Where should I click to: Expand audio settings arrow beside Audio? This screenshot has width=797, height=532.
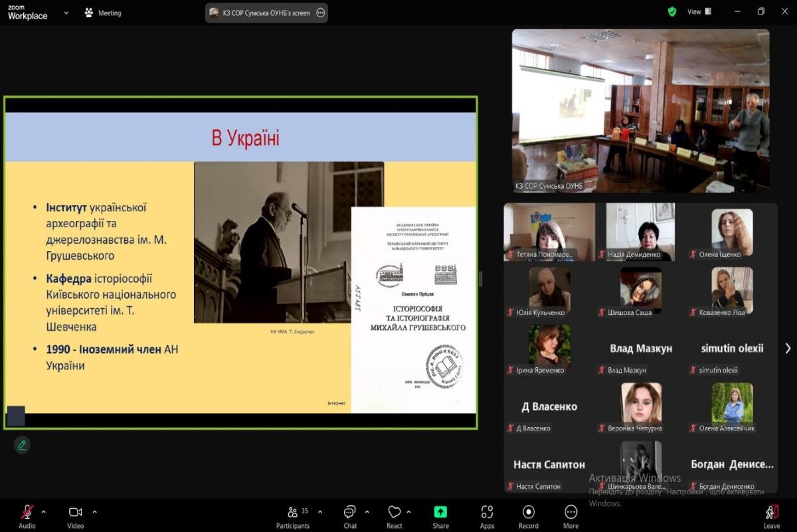[x=44, y=512]
